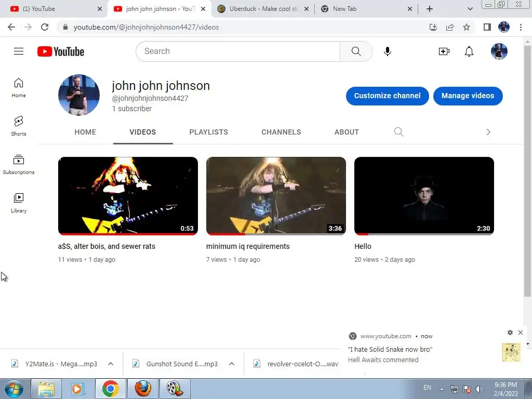The image size is (532, 399).
Task: Open video title 'a$S, alter bois, and sewer rats'
Action: click(107, 246)
